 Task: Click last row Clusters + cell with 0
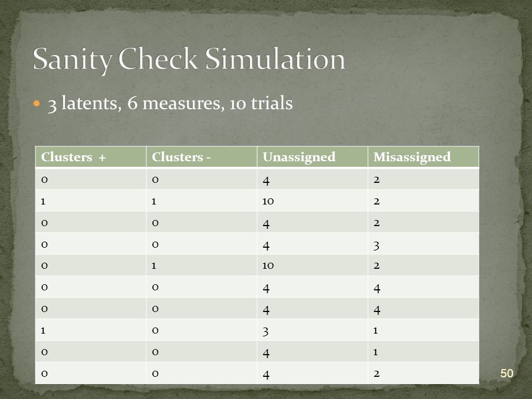click(90, 374)
